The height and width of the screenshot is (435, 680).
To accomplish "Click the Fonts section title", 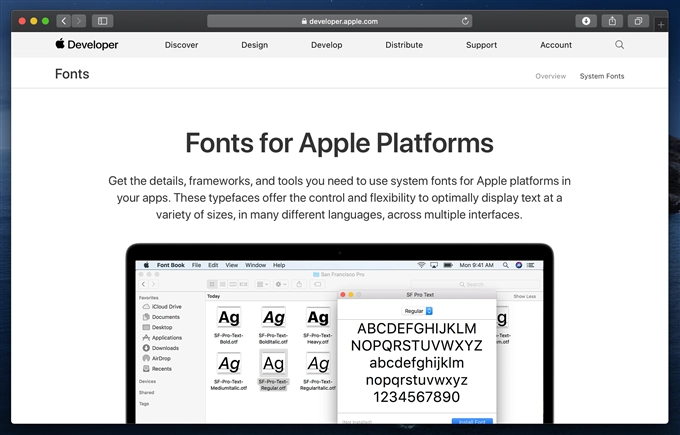I will 72,74.
